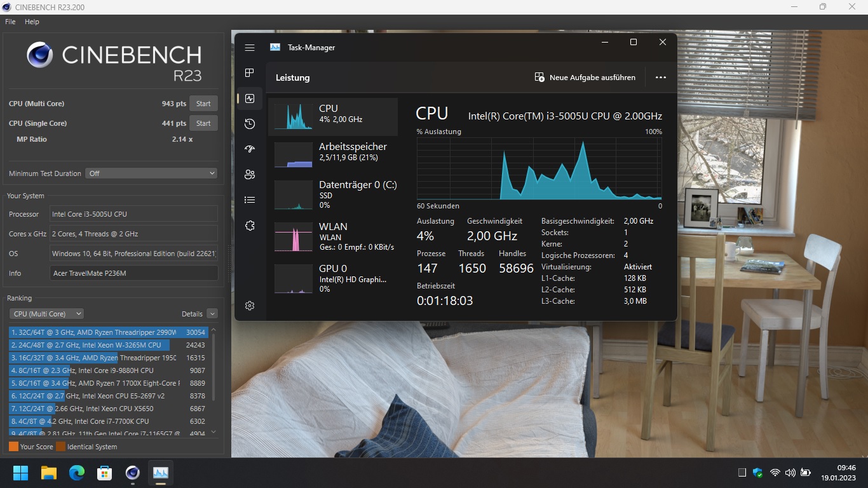The height and width of the screenshot is (488, 868).
Task: Click the Identical System brown legend swatch
Action: click(60, 447)
